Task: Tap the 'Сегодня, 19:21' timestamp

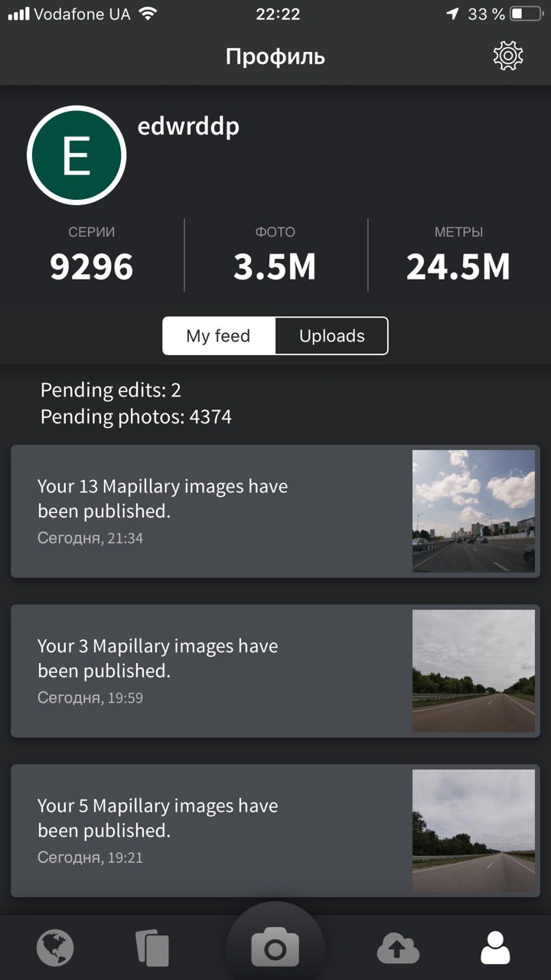Action: [x=90, y=858]
